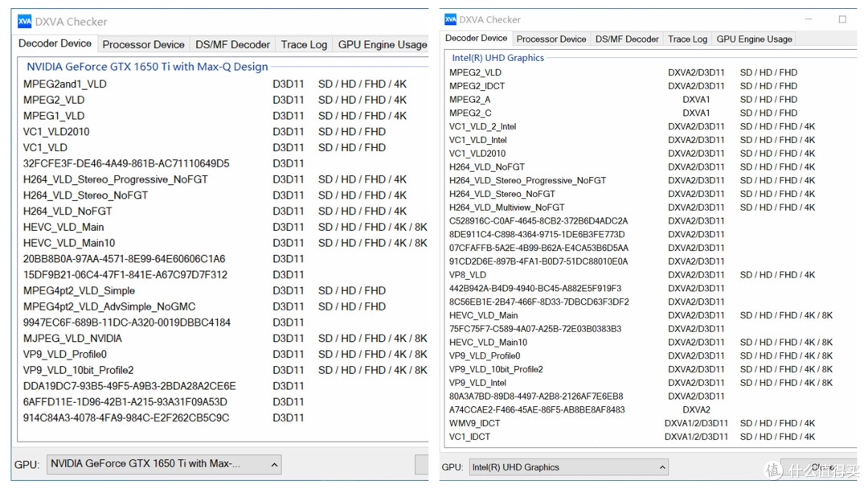868x489 pixels.
Task: Select Decoder Device tab in left window
Action: tap(55, 43)
